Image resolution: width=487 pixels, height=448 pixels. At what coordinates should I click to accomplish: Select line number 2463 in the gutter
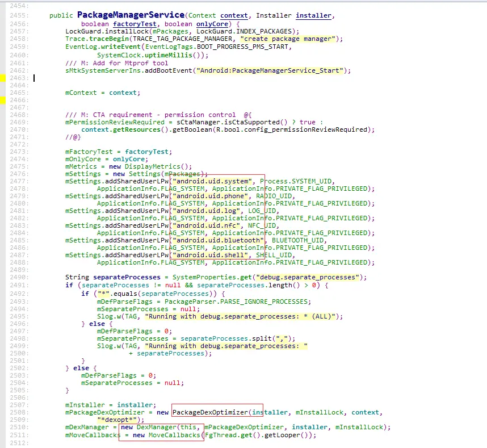click(19, 78)
